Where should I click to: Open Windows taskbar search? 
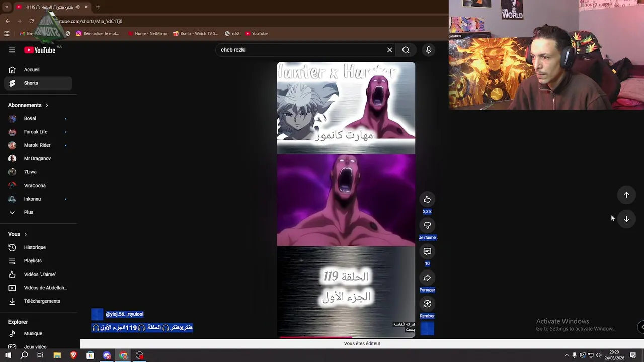(x=24, y=355)
